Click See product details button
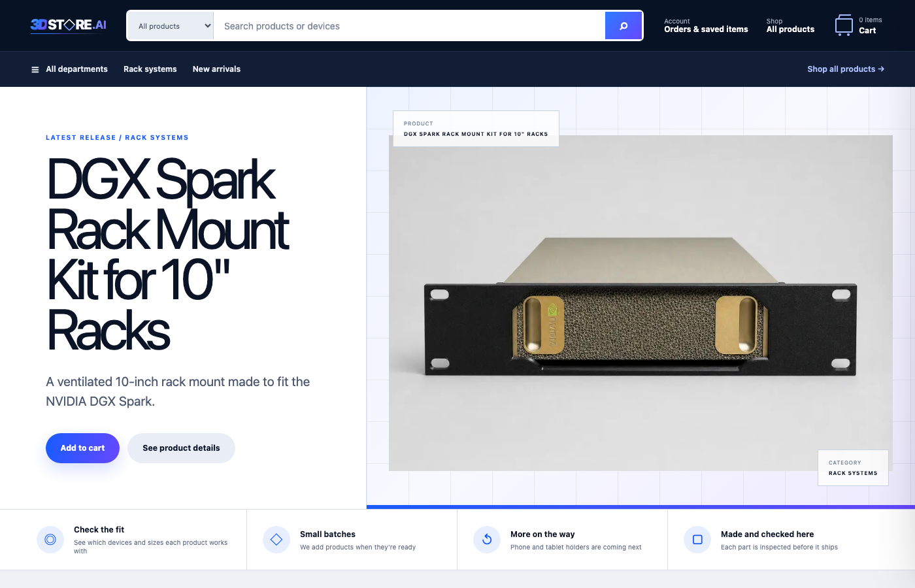Screen dimensions: 915x588 coord(181,448)
